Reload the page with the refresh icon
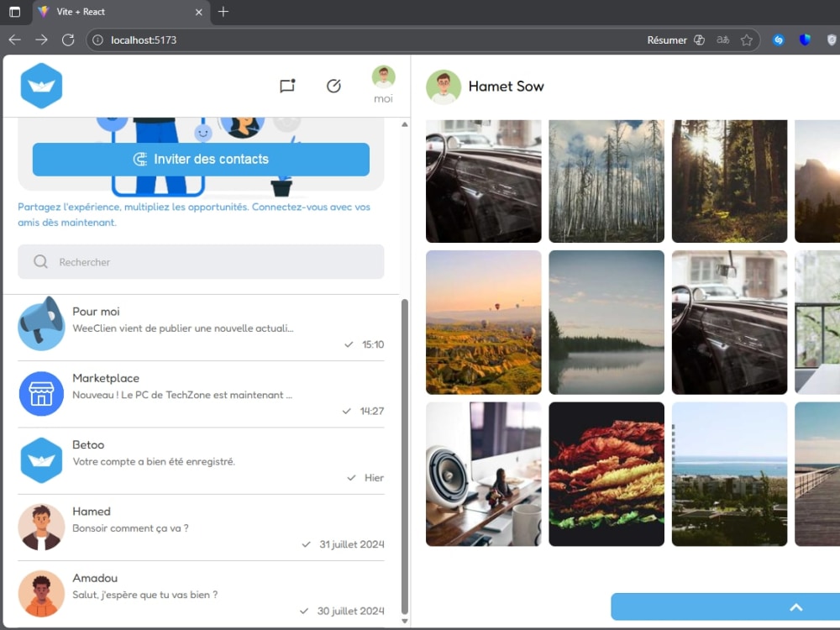 pos(68,40)
